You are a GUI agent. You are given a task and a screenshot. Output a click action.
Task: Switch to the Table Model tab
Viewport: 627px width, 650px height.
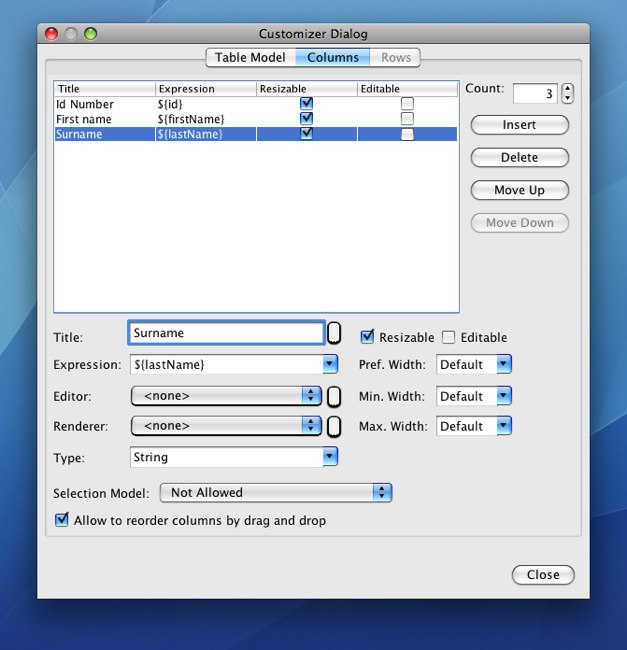pyautogui.click(x=251, y=57)
